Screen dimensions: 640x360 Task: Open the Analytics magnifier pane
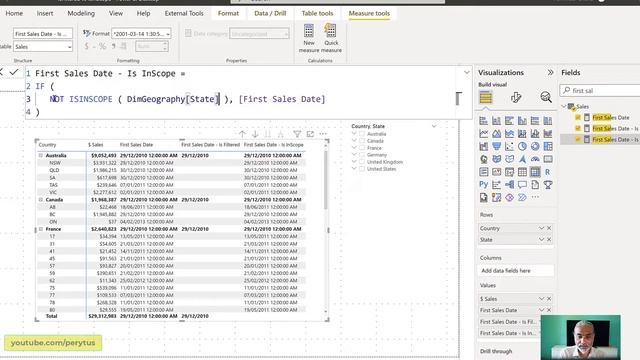tap(546, 97)
